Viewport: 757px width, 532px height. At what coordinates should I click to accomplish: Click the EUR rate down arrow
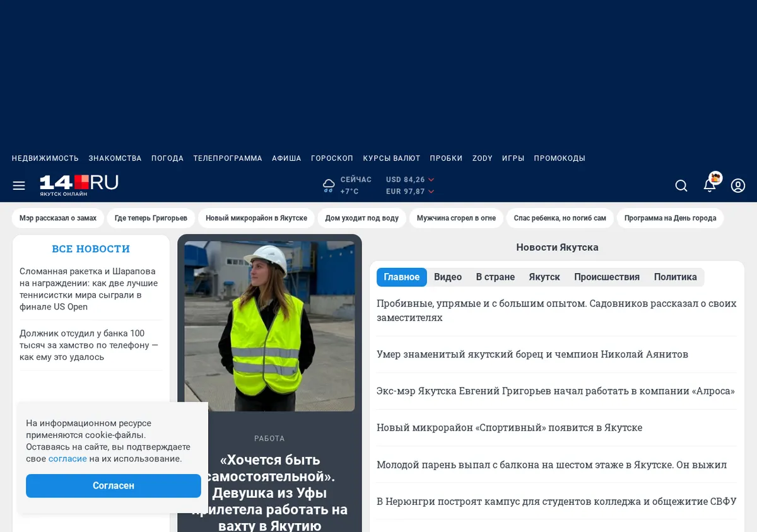tap(431, 192)
